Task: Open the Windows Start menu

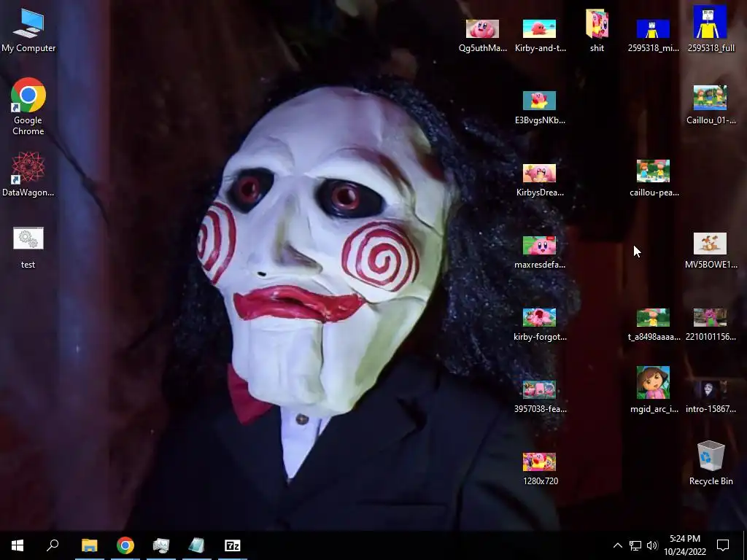Action: (x=18, y=545)
